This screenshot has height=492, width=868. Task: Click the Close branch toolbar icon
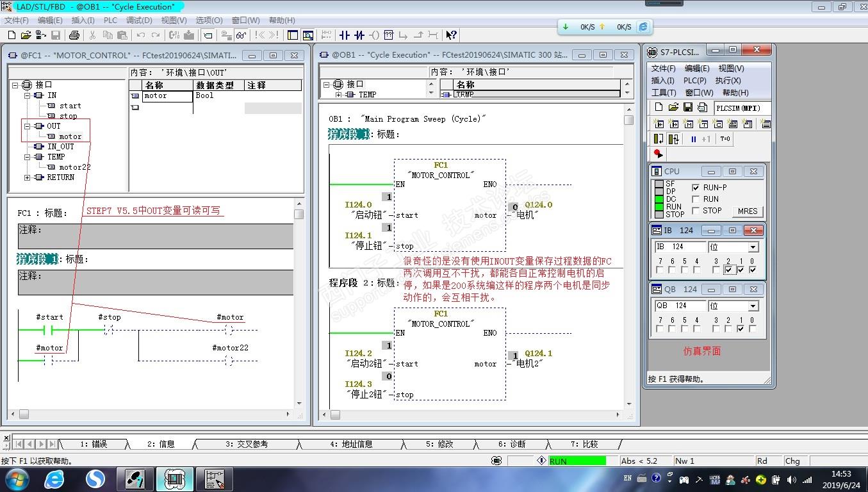pos(418,35)
